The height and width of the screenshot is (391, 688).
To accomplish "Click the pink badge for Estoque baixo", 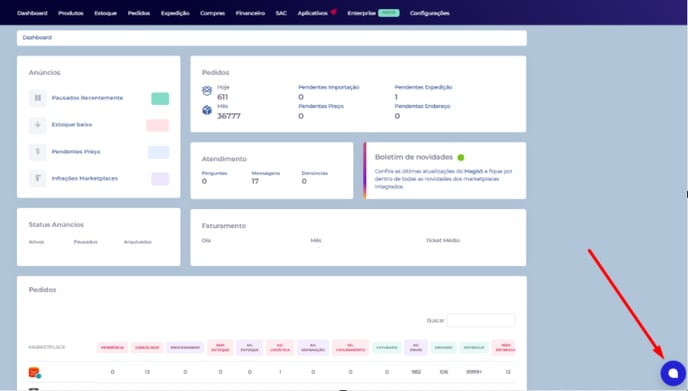I will pos(158,125).
